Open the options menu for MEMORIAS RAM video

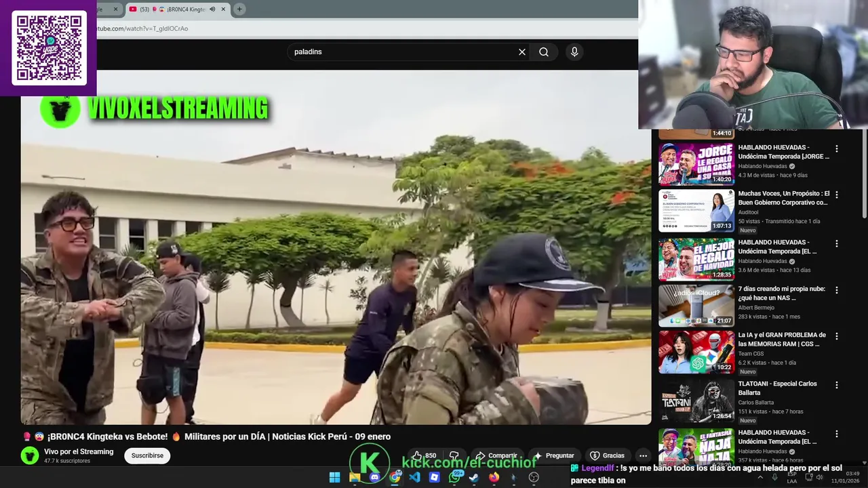coord(836,336)
